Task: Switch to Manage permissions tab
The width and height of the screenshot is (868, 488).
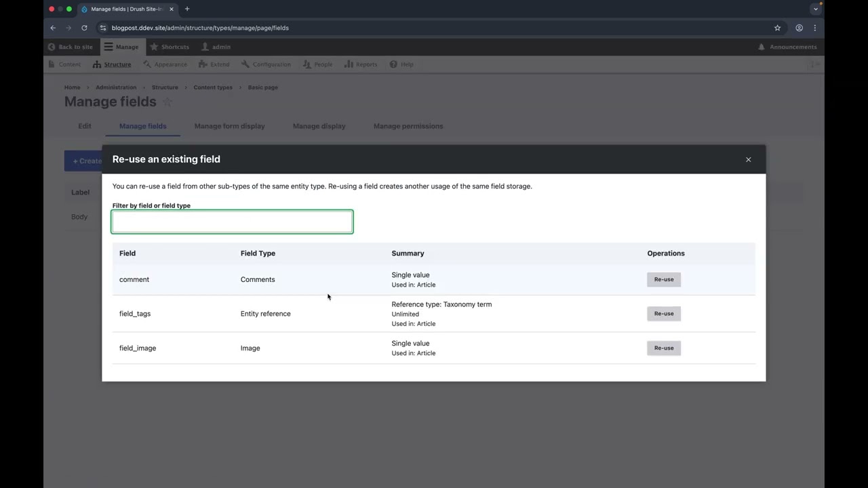Action: click(x=408, y=126)
